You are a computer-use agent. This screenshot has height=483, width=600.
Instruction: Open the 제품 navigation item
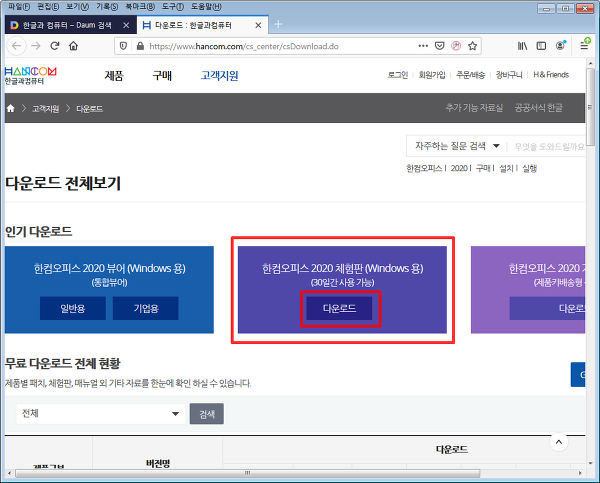(114, 76)
